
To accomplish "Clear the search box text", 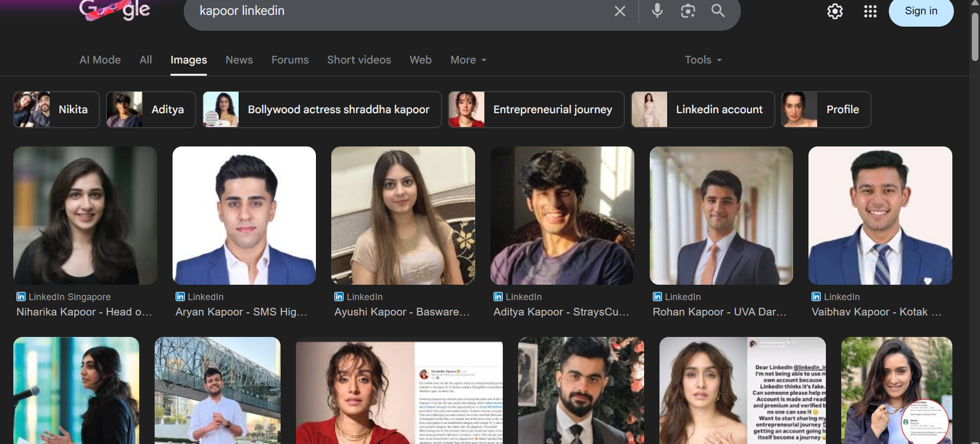I will [x=620, y=11].
